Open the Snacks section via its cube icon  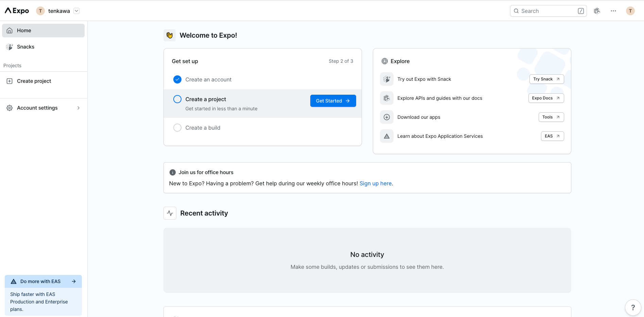[x=10, y=46]
